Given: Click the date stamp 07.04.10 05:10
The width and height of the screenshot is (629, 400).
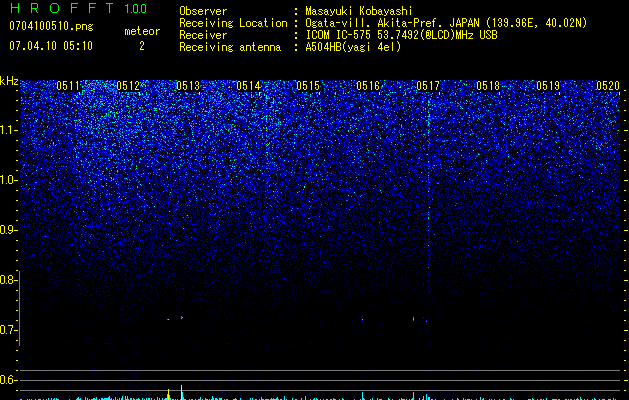Looking at the screenshot, I should click(x=51, y=46).
